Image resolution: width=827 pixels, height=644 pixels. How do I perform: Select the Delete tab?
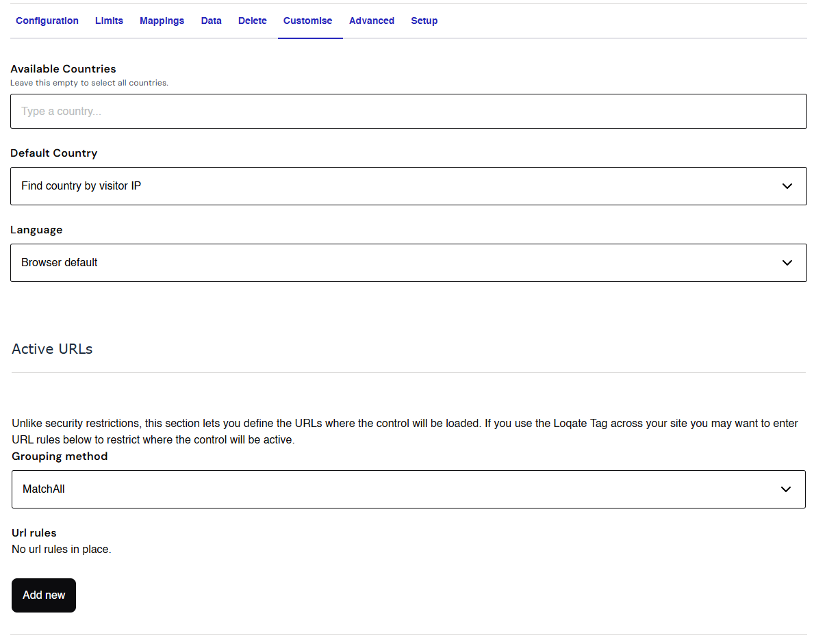point(253,21)
